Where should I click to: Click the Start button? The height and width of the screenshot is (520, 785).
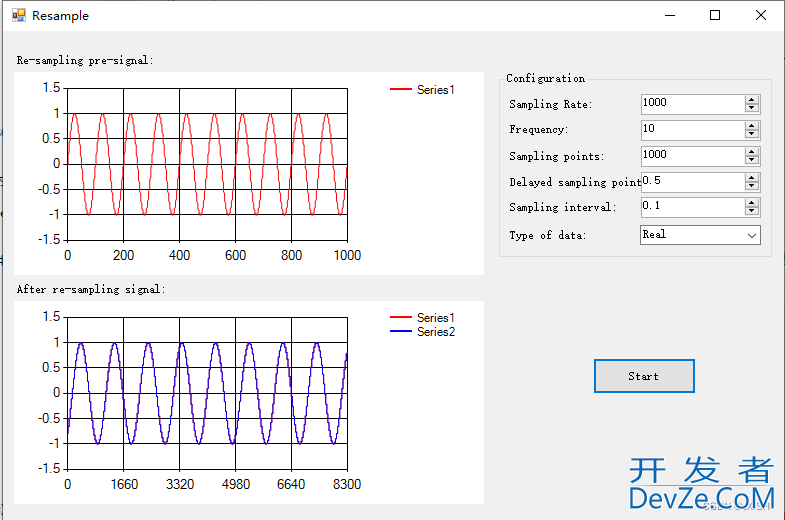[x=644, y=376]
